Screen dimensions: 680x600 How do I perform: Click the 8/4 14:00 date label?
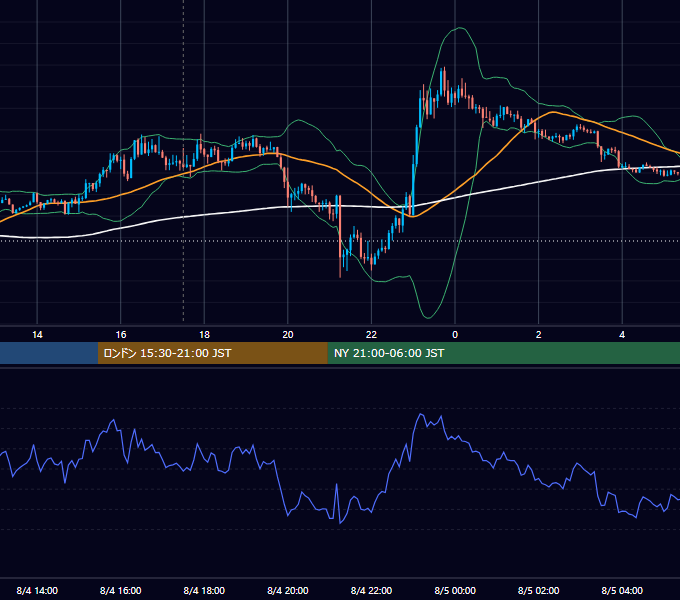(37, 590)
